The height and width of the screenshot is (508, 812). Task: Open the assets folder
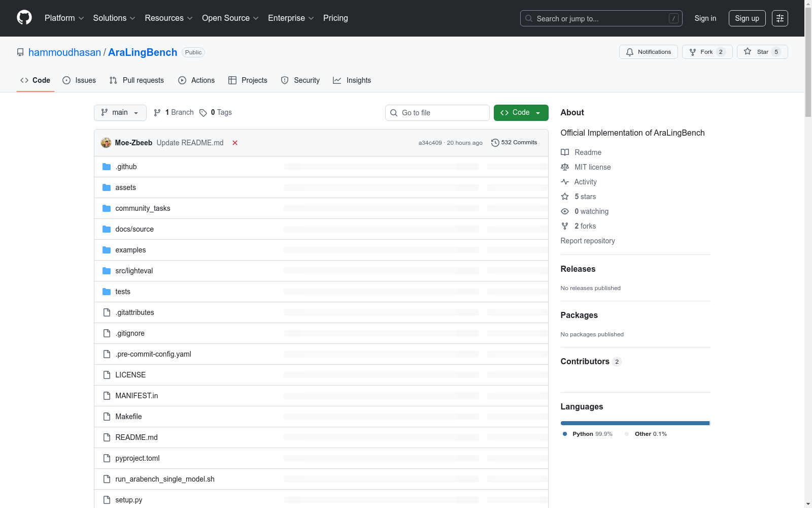pyautogui.click(x=125, y=187)
